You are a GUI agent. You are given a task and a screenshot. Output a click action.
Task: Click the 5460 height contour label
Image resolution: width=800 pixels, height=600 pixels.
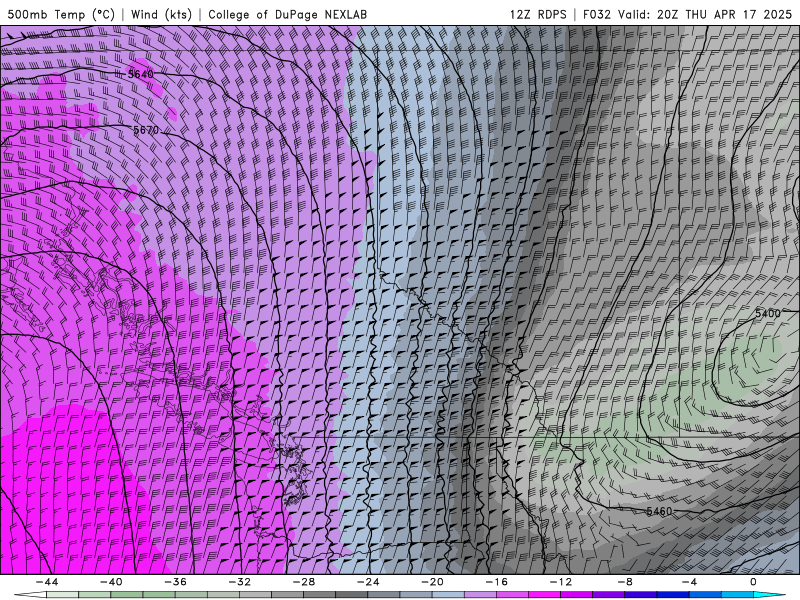tap(659, 511)
